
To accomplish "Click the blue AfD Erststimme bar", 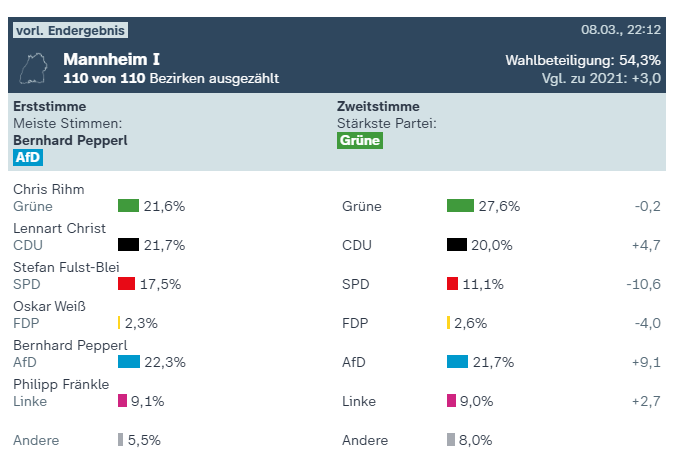I will (128, 362).
